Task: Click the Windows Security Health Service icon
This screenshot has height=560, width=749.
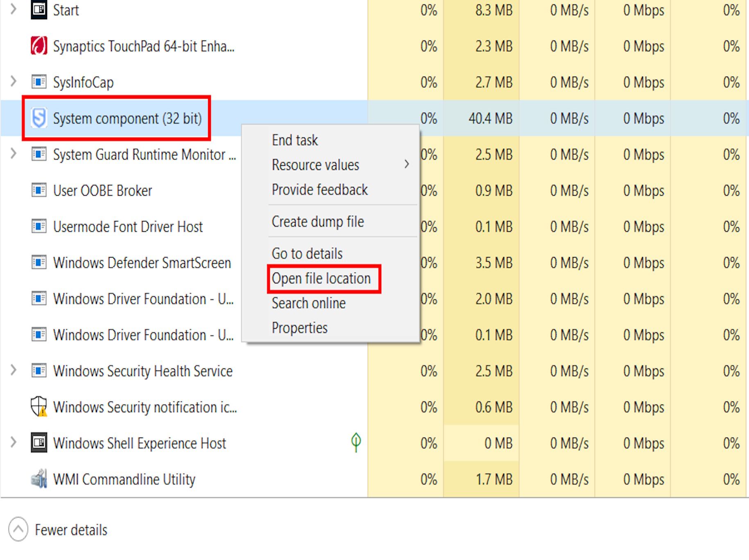Action: [x=39, y=371]
